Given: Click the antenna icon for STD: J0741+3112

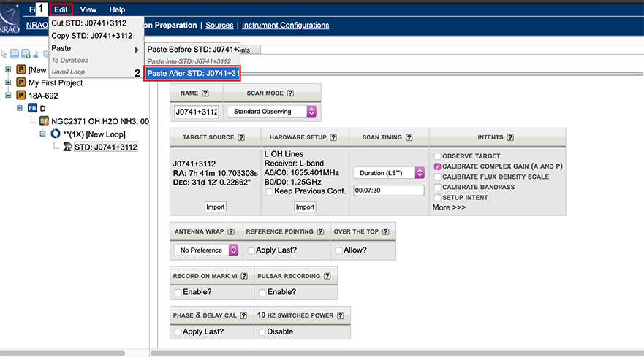Looking at the screenshot, I should (x=67, y=147).
